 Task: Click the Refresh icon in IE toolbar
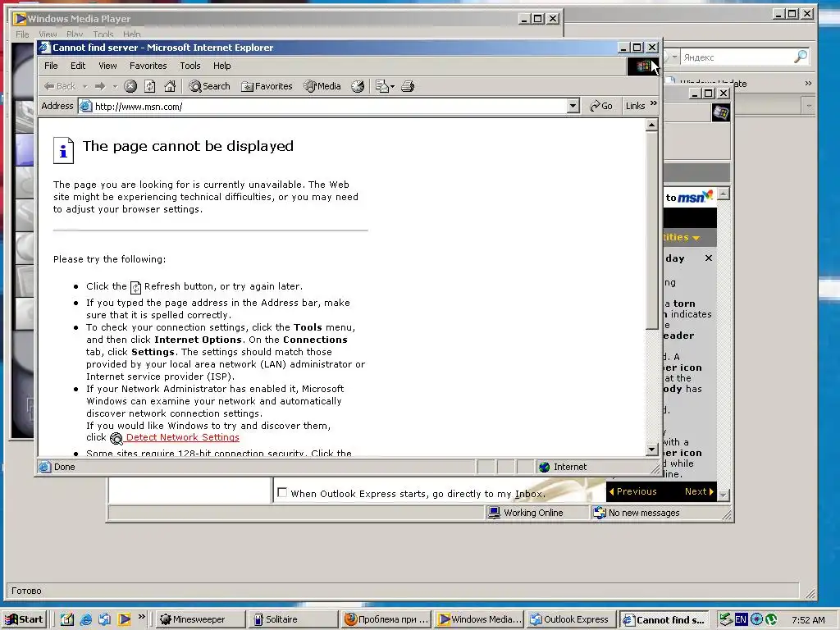click(x=150, y=86)
